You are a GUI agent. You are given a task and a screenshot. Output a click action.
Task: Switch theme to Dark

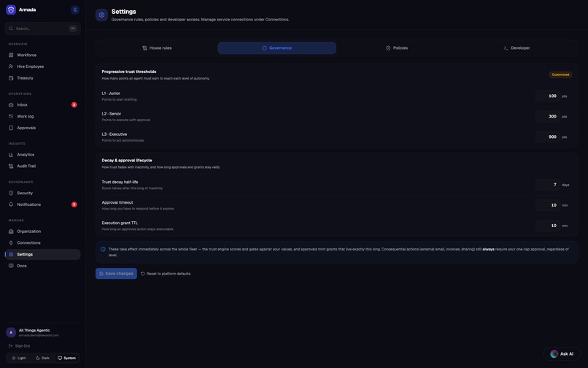pyautogui.click(x=42, y=359)
